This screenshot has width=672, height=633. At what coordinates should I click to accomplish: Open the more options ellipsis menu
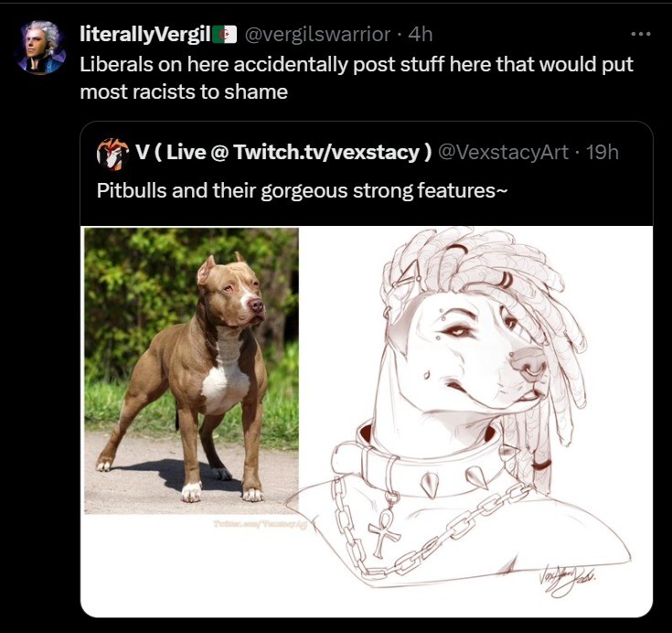[641, 34]
